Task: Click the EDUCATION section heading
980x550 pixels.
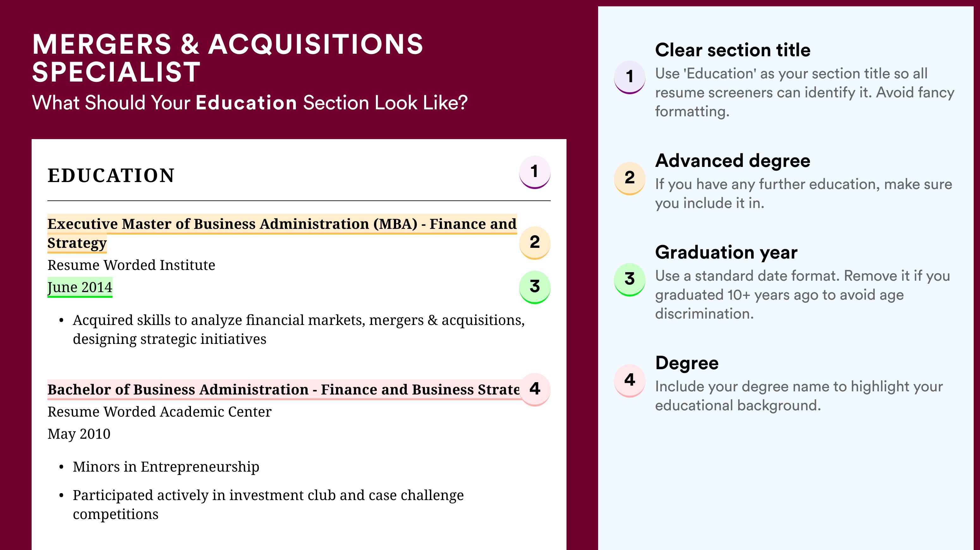Action: pyautogui.click(x=111, y=175)
